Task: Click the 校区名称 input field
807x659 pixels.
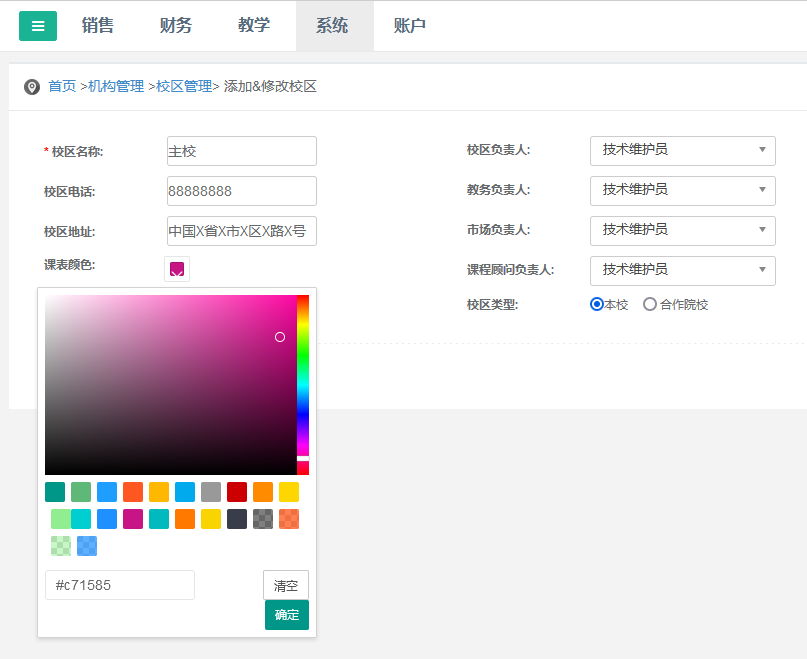Action: (x=242, y=151)
